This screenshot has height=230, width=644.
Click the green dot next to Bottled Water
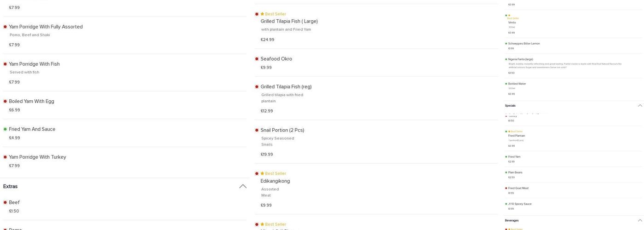point(506,84)
